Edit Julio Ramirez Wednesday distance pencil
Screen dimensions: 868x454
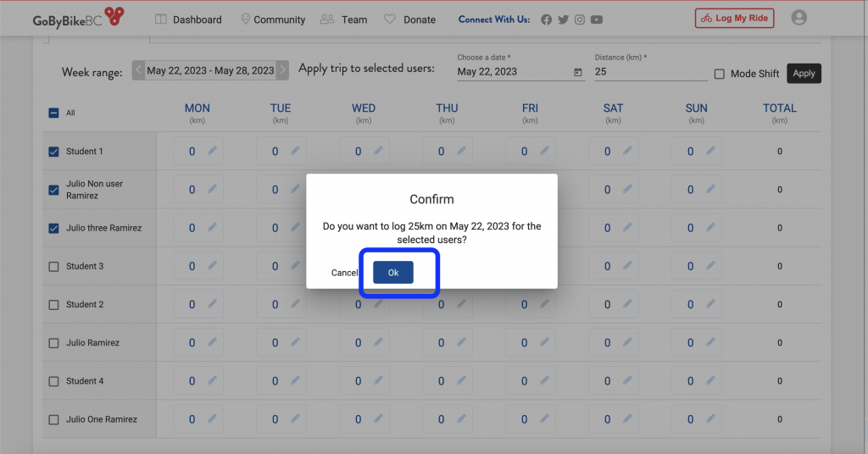point(379,342)
